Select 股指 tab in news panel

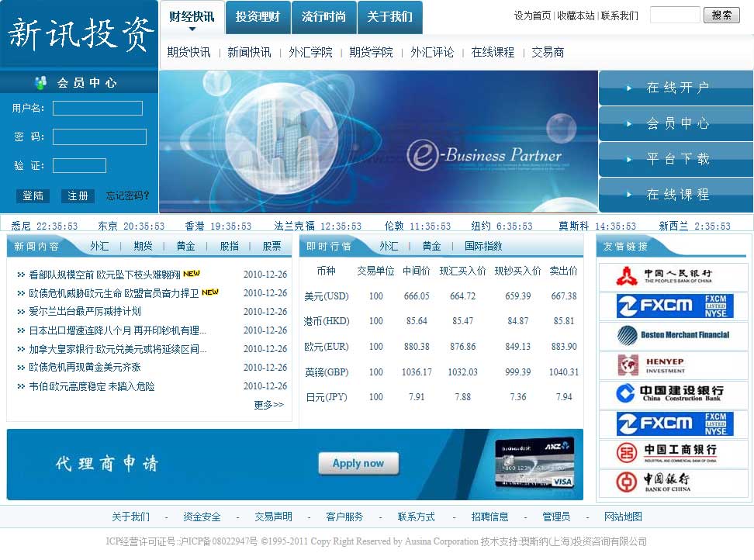pos(229,246)
